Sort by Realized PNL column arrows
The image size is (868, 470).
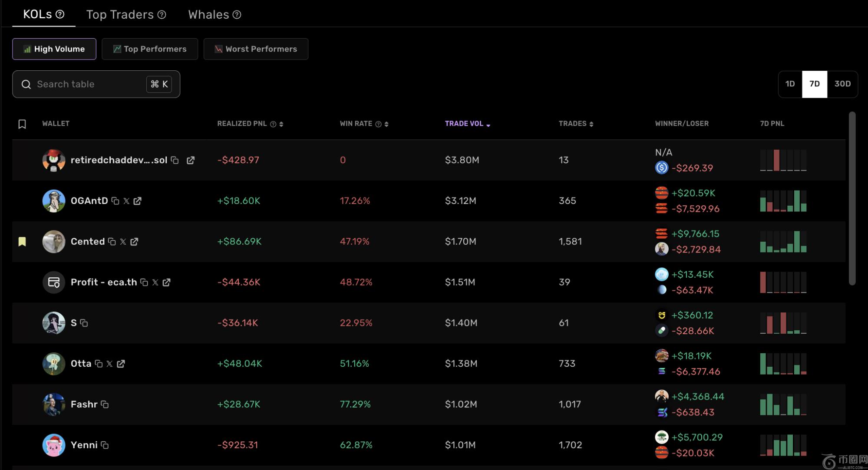pyautogui.click(x=281, y=124)
